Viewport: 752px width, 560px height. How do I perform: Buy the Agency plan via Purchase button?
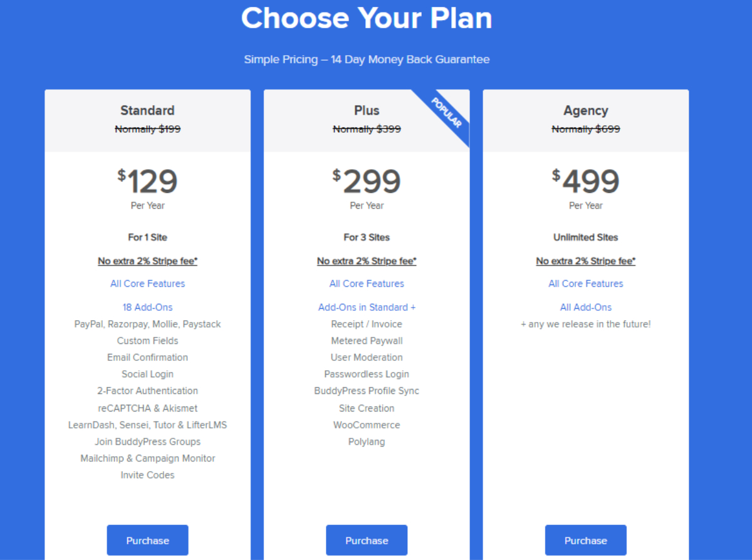click(x=585, y=540)
